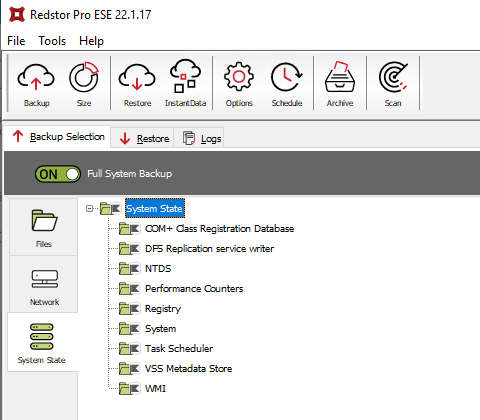Click the Redstor Pro application logo icon
Viewport: 480px width, 420px height.
click(x=17, y=14)
